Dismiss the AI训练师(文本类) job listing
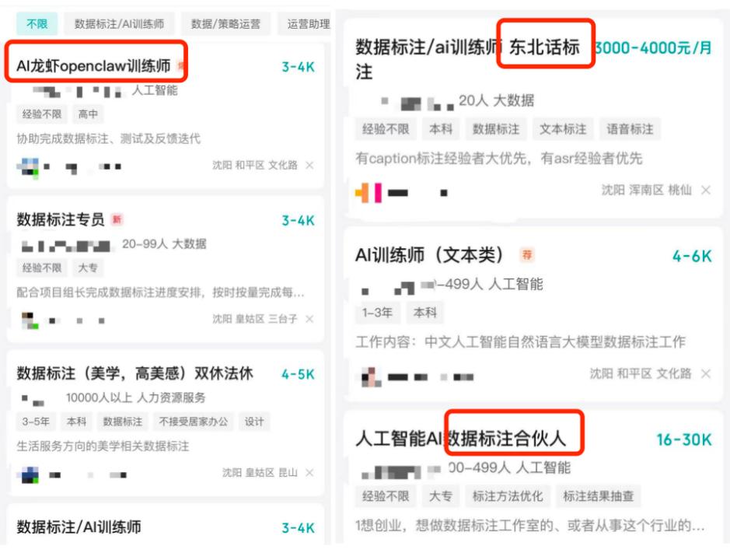730x560 pixels. click(x=706, y=373)
